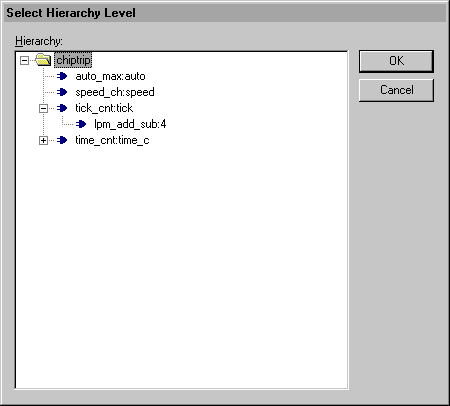The width and height of the screenshot is (450, 406).
Task: Select the chiptrip hierarchy label
Action: pyautogui.click(x=73, y=60)
